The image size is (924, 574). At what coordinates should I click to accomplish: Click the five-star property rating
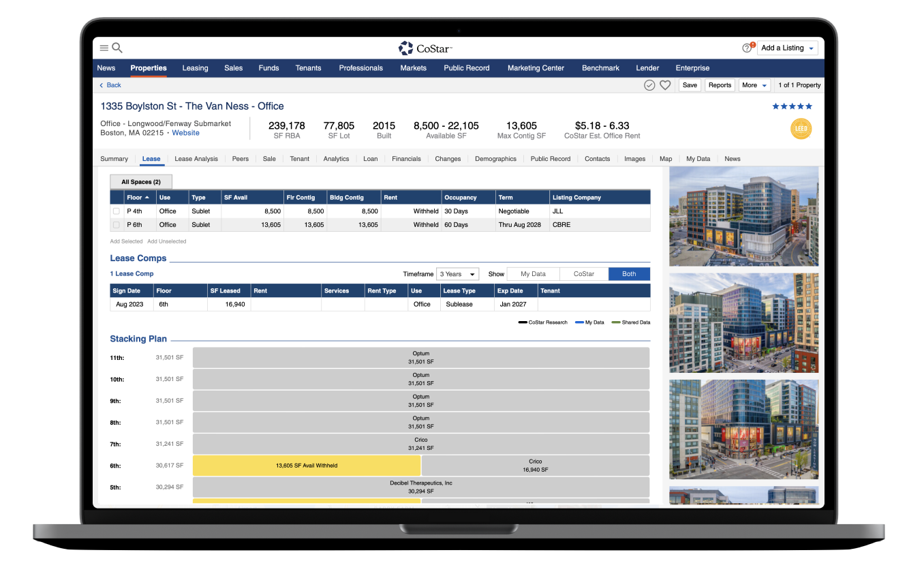[792, 106]
